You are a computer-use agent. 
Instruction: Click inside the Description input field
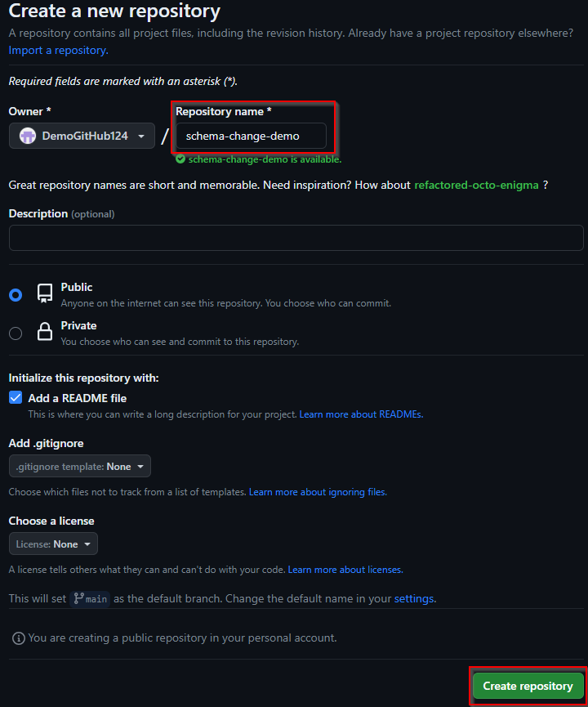(294, 237)
